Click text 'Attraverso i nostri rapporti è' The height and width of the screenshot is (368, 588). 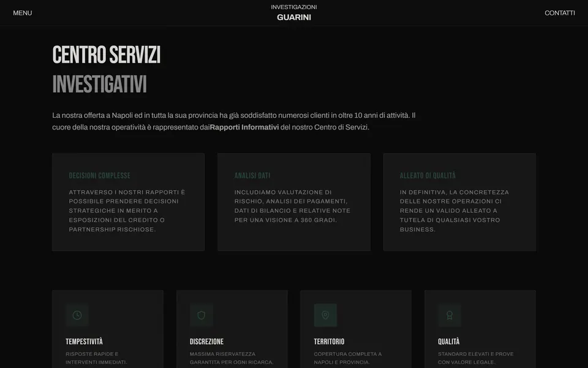[x=127, y=192]
